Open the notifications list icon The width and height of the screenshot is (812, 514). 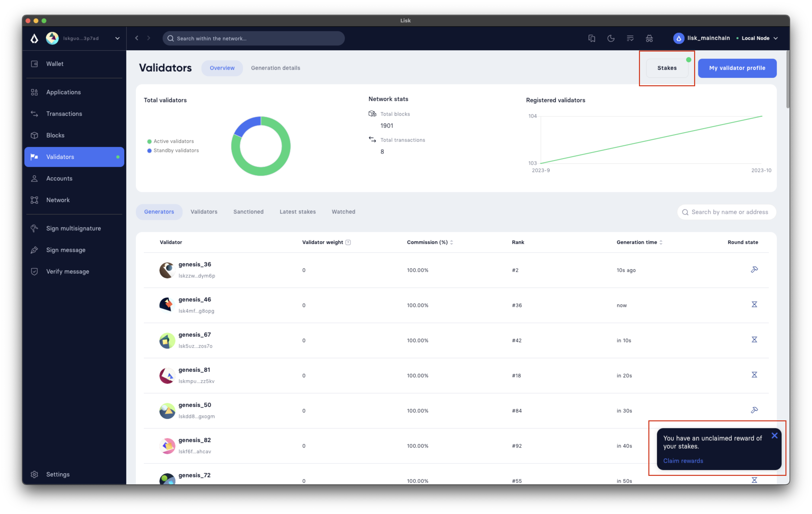(630, 38)
